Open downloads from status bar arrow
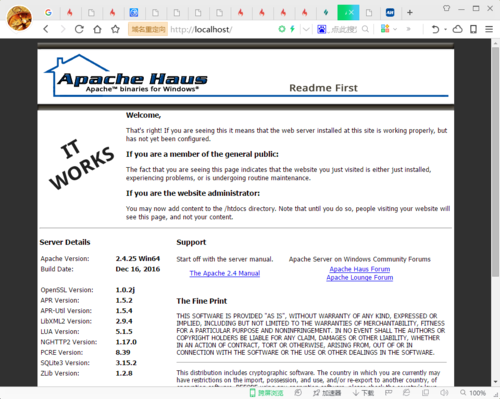The height and width of the screenshot is (399, 500). tap(363, 393)
